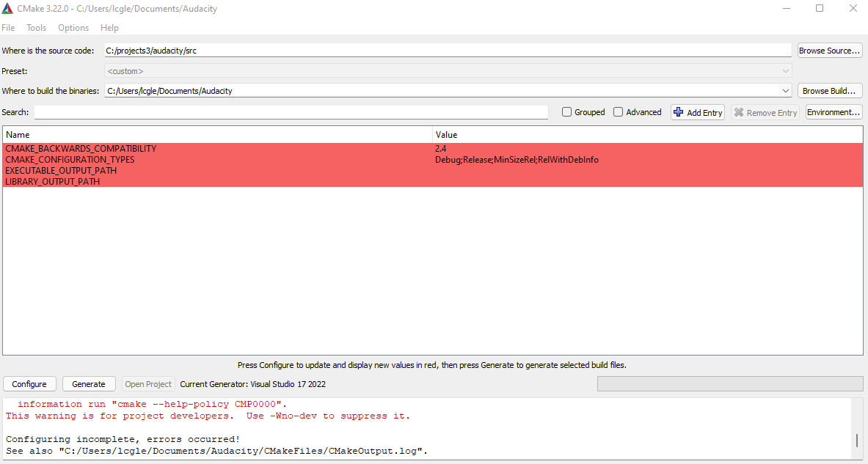This screenshot has height=464, width=868.
Task: Select the CMAKE_BACKWARDS_COMPATIBILITY cache entry
Action: (81, 148)
